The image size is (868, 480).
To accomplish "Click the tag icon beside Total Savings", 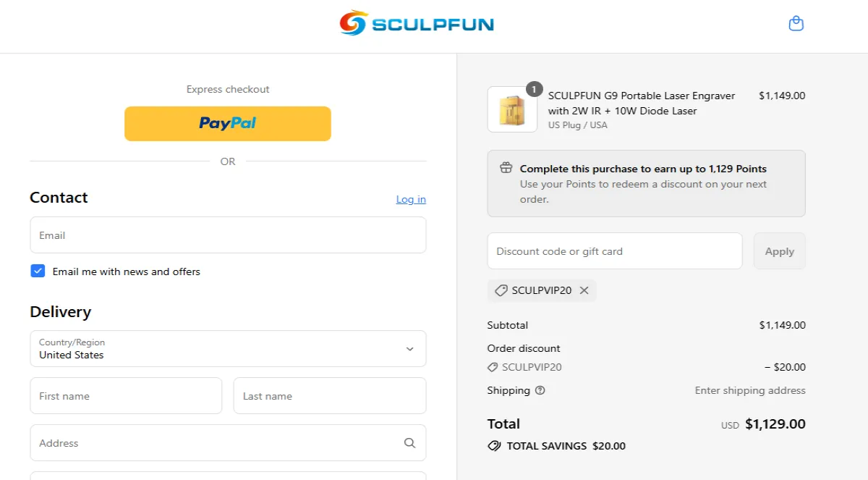I will (494, 446).
